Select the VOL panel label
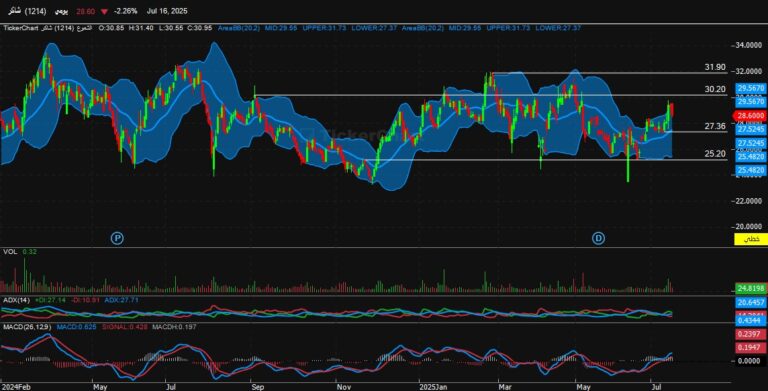This screenshot has width=768, height=391. pos(10,252)
